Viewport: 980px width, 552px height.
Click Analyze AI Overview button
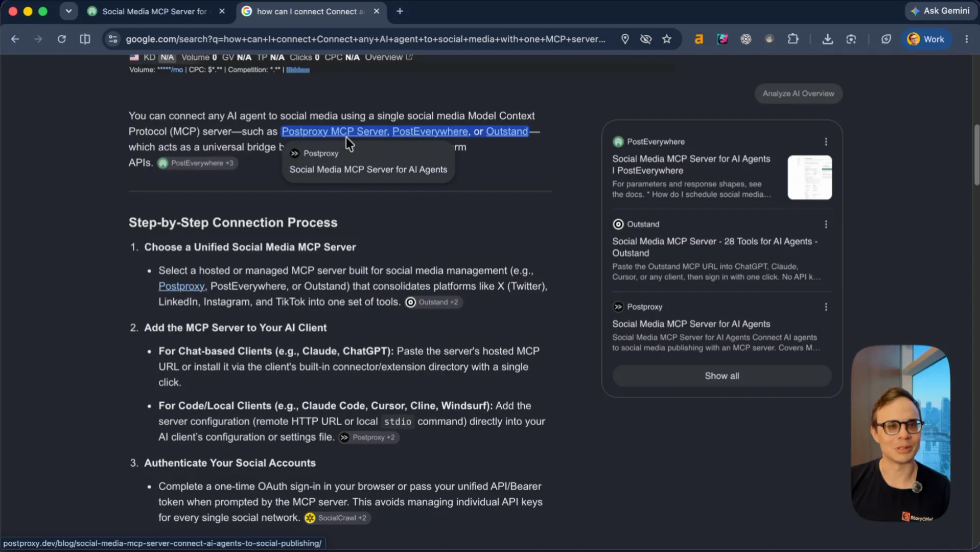tap(798, 94)
